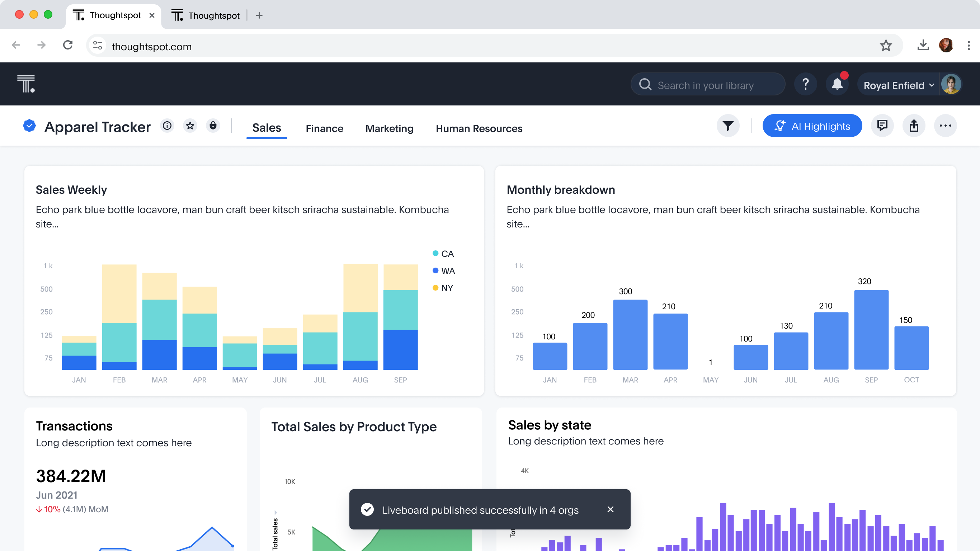Image resolution: width=980 pixels, height=551 pixels.
Task: Click the share icon
Action: 914,126
